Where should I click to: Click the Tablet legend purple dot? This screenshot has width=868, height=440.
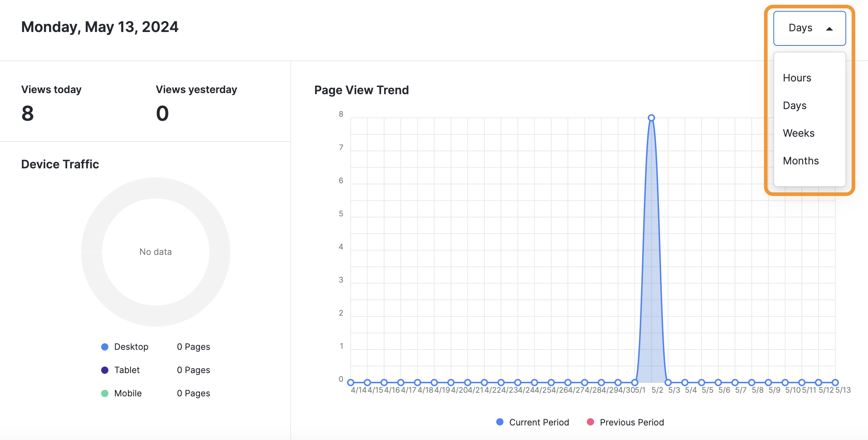[105, 370]
